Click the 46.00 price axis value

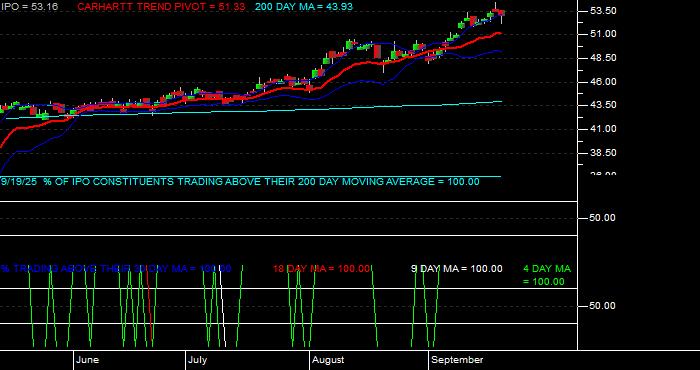603,82
